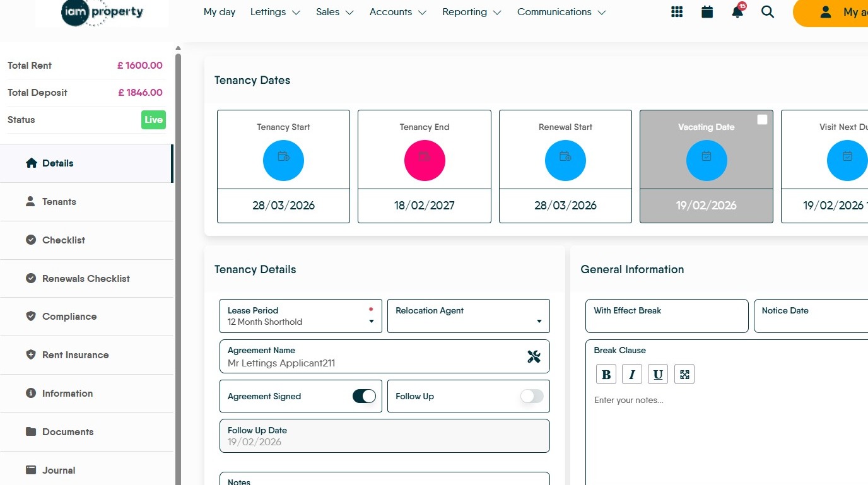Click the Visit Next Due calendar icon
This screenshot has width=868, height=485.
847,160
